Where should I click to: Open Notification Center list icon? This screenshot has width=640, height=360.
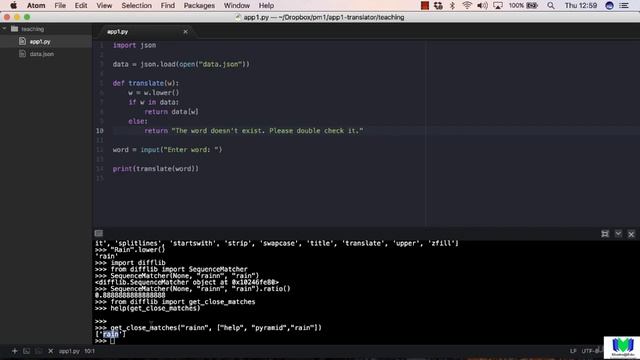click(624, 5)
